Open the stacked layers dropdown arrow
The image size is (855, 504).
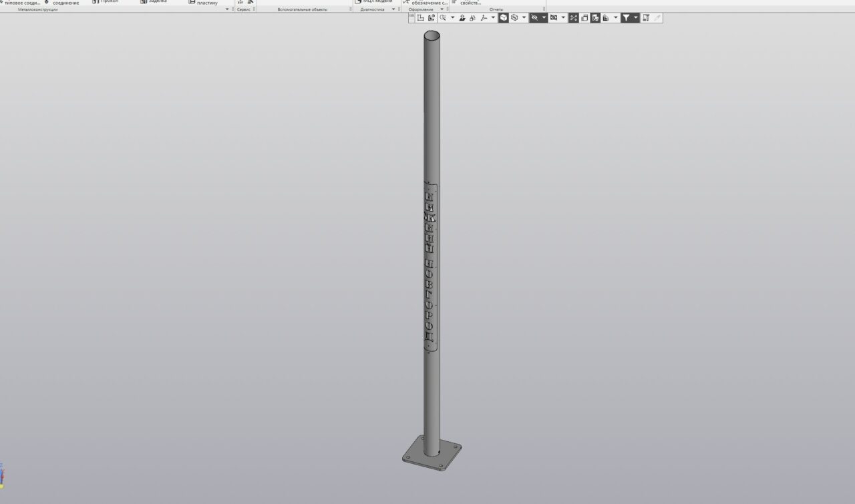[x=615, y=18]
